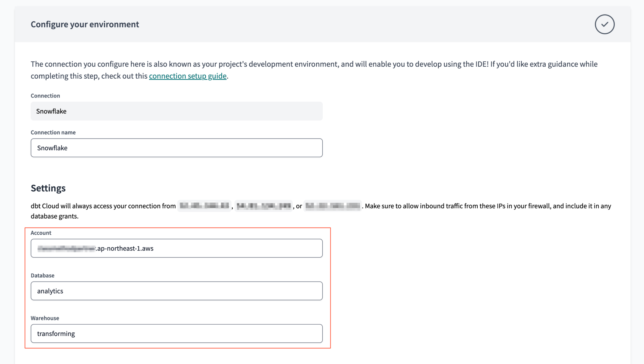Click the Database label above its field
The height and width of the screenshot is (364, 644).
click(42, 275)
